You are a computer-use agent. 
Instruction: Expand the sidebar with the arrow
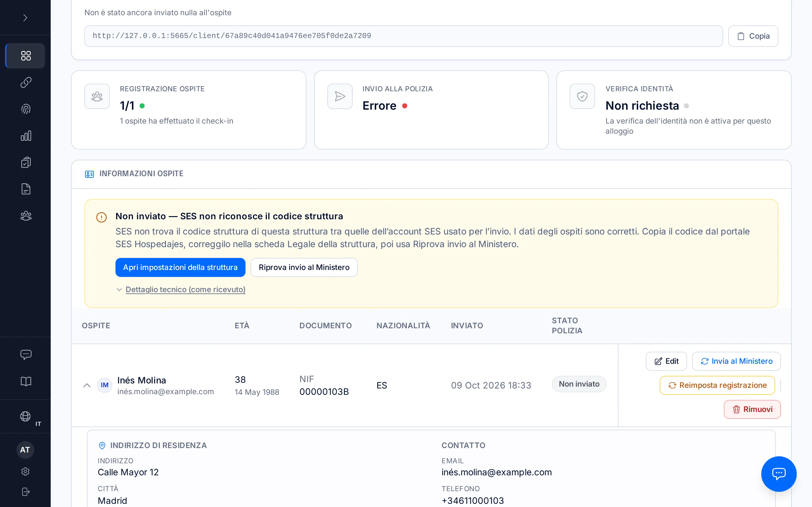click(x=25, y=17)
